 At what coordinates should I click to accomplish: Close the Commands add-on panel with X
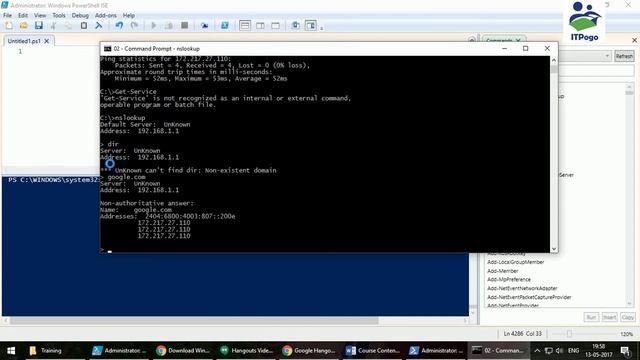coord(634,40)
